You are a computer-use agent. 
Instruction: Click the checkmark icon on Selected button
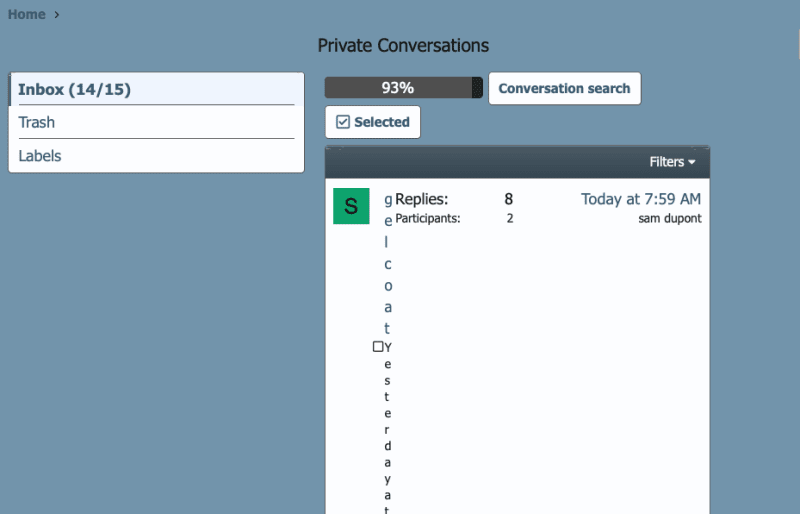click(343, 122)
